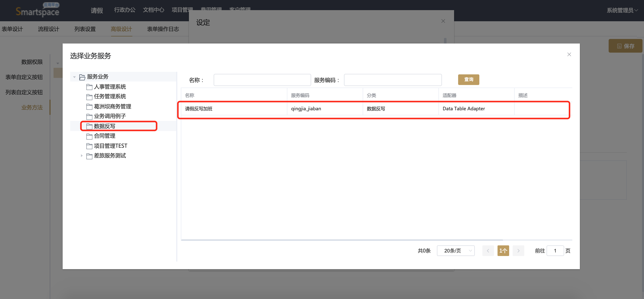
Task: Select the 数据反写 tree item
Action: point(104,126)
